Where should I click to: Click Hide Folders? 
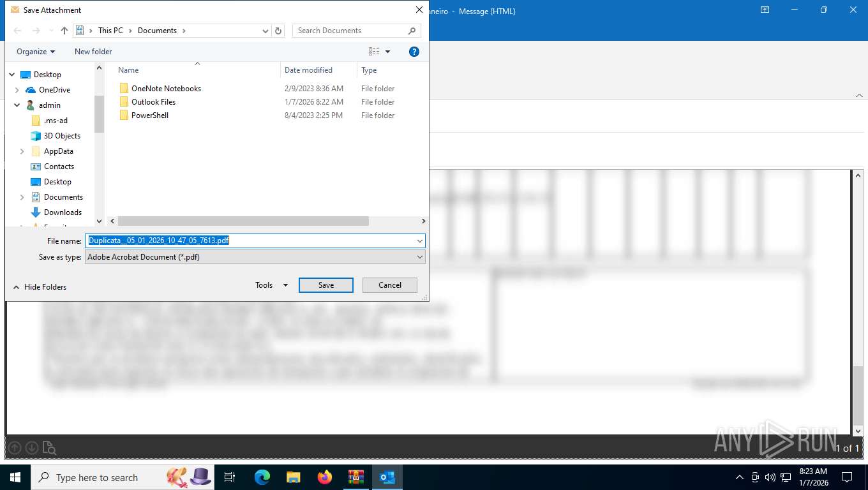pos(40,287)
